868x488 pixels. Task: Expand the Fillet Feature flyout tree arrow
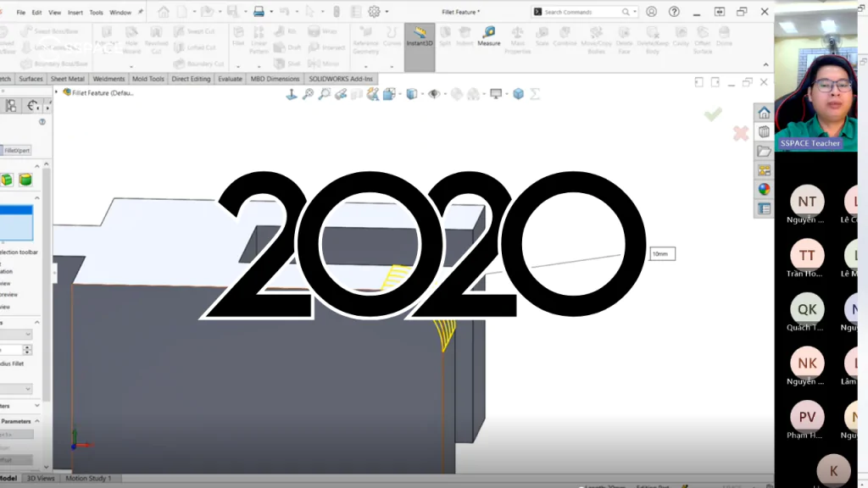tap(57, 92)
